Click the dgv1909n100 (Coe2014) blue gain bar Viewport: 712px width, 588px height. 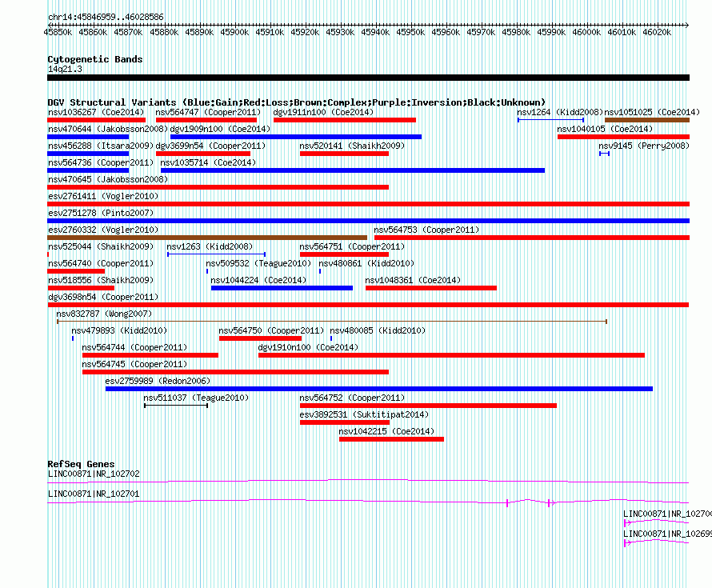(x=296, y=137)
